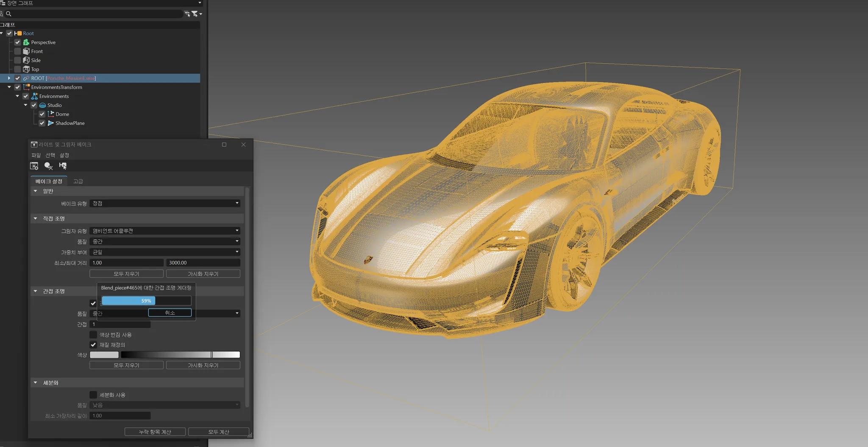The height and width of the screenshot is (447, 868).
Task: Open the 설정 menu
Action: coord(64,155)
